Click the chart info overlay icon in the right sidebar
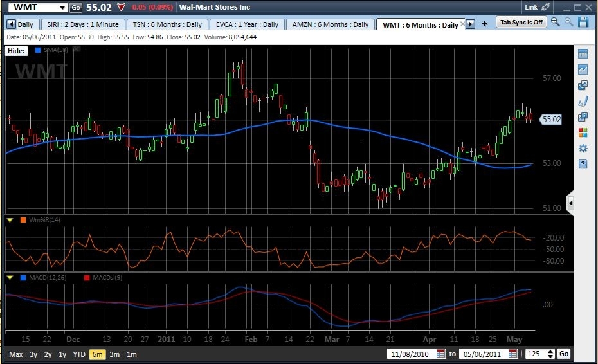The image size is (598, 364). pos(583,117)
